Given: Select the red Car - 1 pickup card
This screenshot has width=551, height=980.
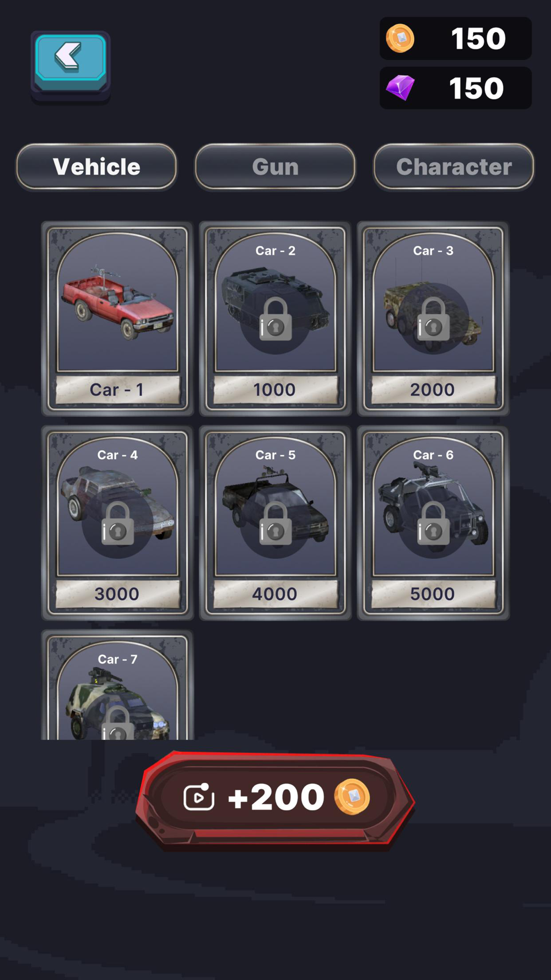Looking at the screenshot, I should pyautogui.click(x=117, y=319).
